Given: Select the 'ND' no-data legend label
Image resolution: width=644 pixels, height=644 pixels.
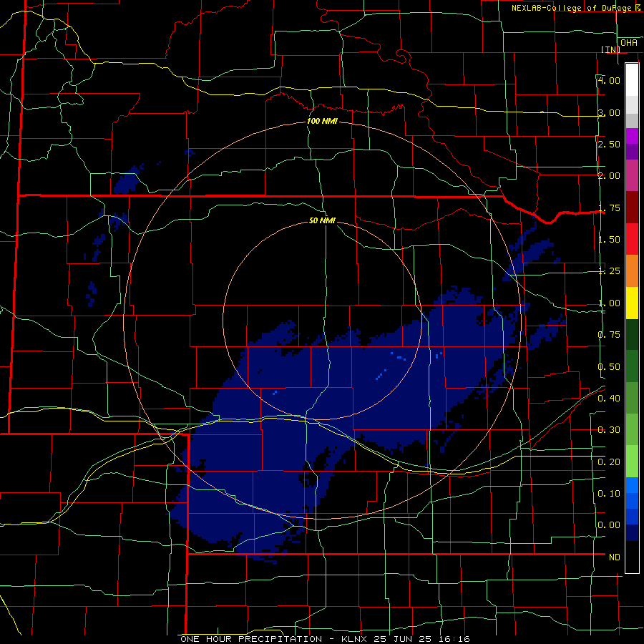Looking at the screenshot, I should point(615,557).
